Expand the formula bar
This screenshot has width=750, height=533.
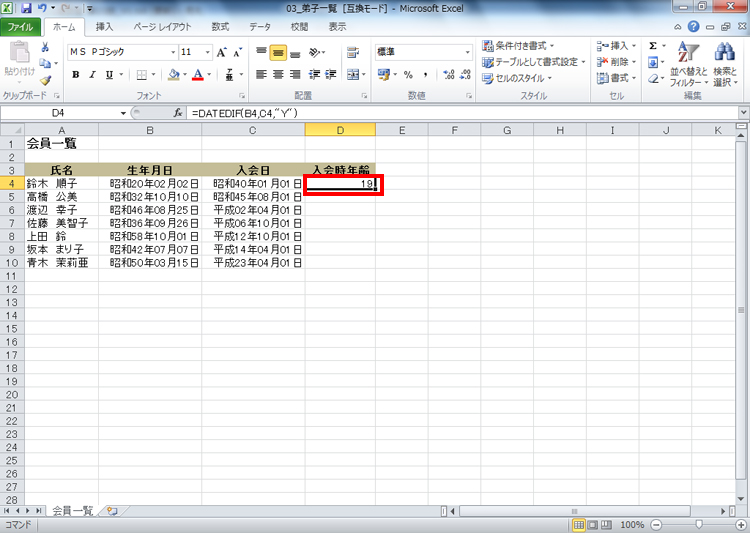tap(743, 113)
